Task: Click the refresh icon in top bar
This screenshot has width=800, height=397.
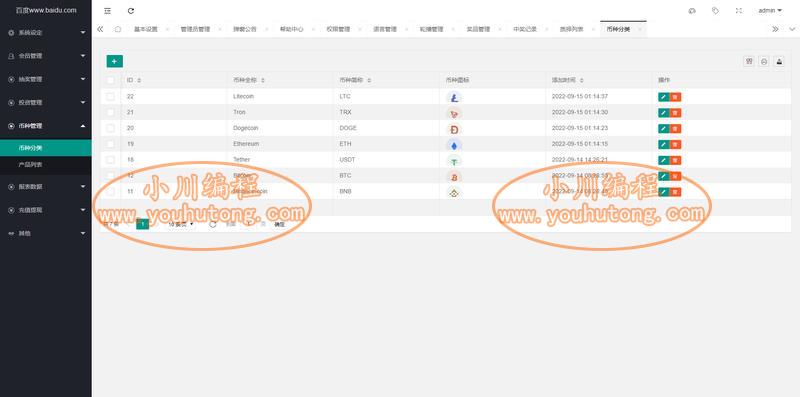Action: (x=131, y=11)
